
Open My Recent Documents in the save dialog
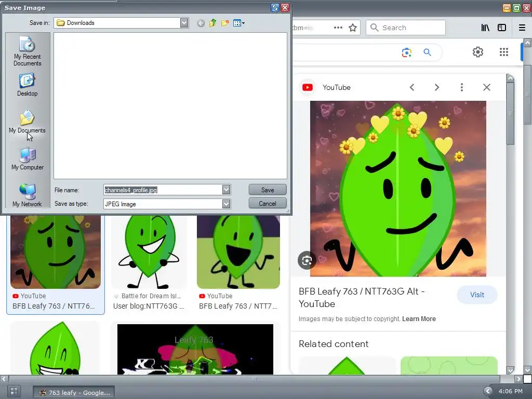(x=27, y=51)
